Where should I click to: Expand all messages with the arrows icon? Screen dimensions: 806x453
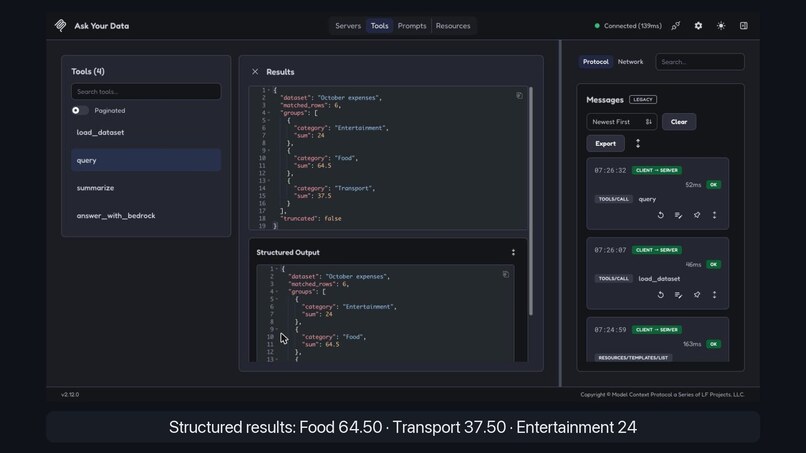[638, 143]
